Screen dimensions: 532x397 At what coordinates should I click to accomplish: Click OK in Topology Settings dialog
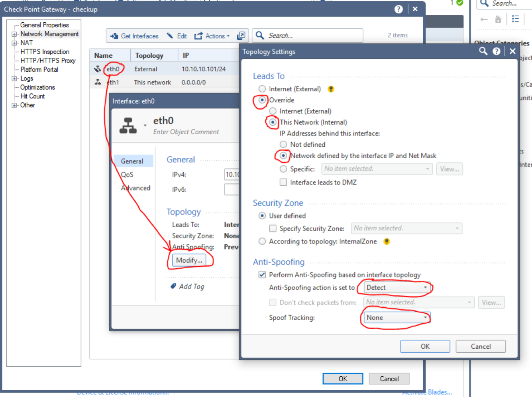coord(425,346)
